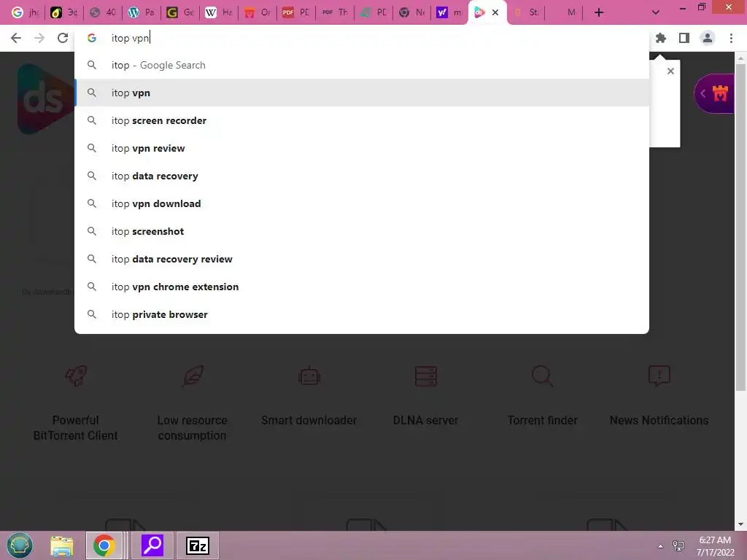Click the 'Torrent finder' label
The image size is (747, 560).
click(542, 421)
